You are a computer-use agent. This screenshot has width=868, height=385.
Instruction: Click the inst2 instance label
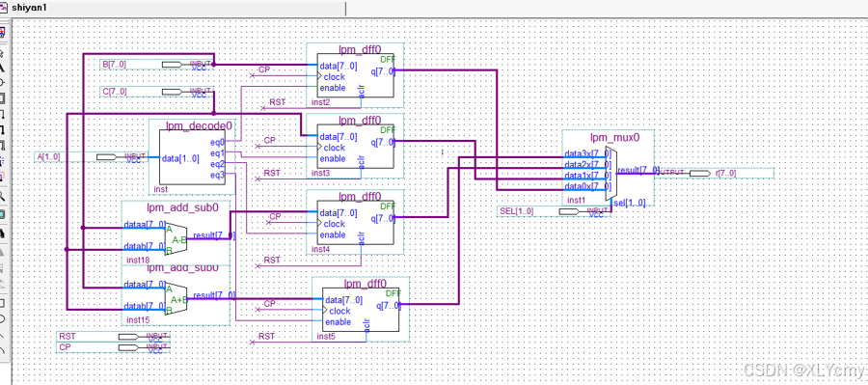(320, 102)
